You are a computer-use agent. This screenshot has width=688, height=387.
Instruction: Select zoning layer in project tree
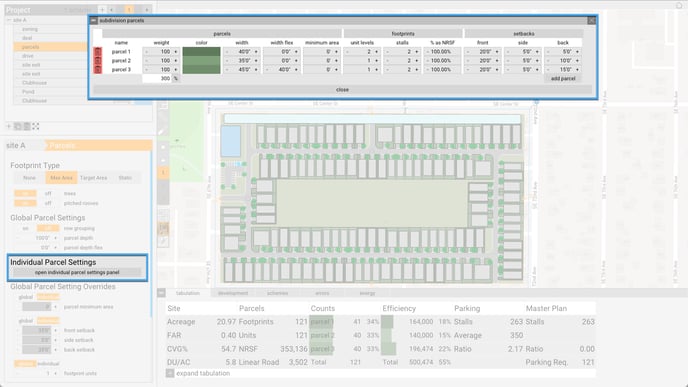(30, 29)
